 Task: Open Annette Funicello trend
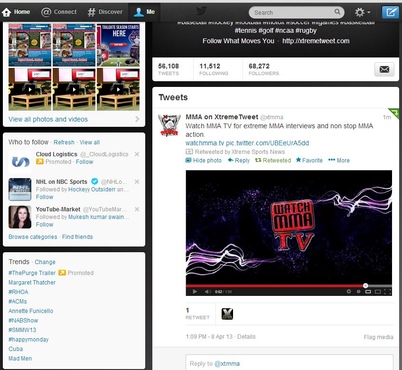click(31, 311)
